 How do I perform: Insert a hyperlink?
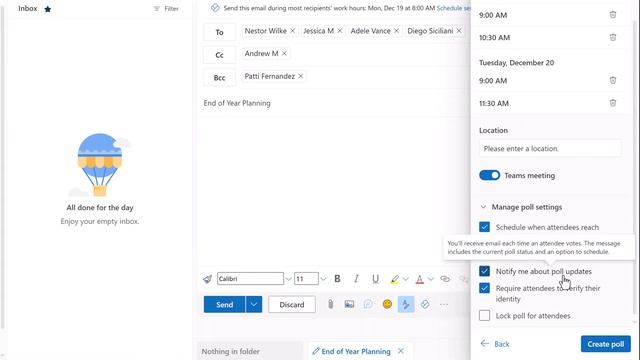point(445,279)
